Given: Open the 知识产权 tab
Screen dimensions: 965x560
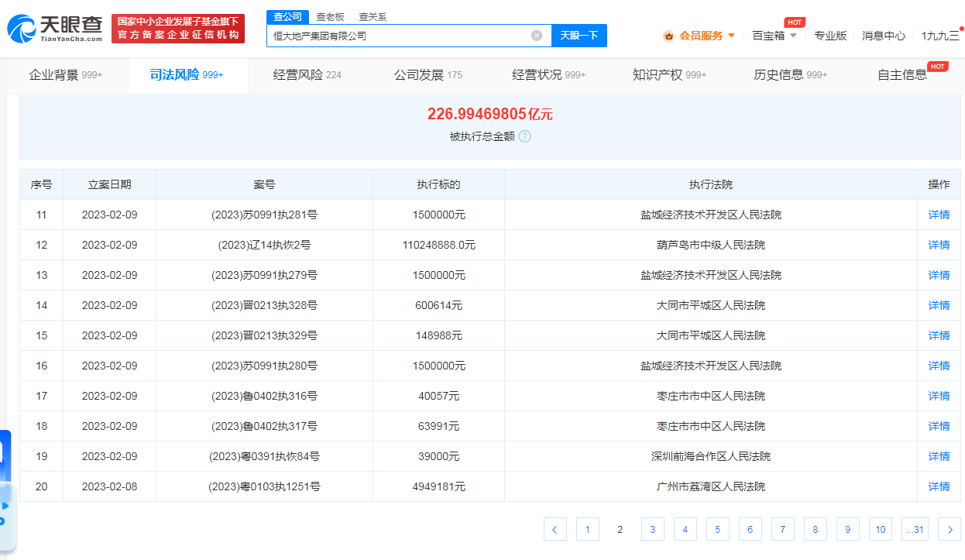Looking at the screenshot, I should click(x=670, y=75).
